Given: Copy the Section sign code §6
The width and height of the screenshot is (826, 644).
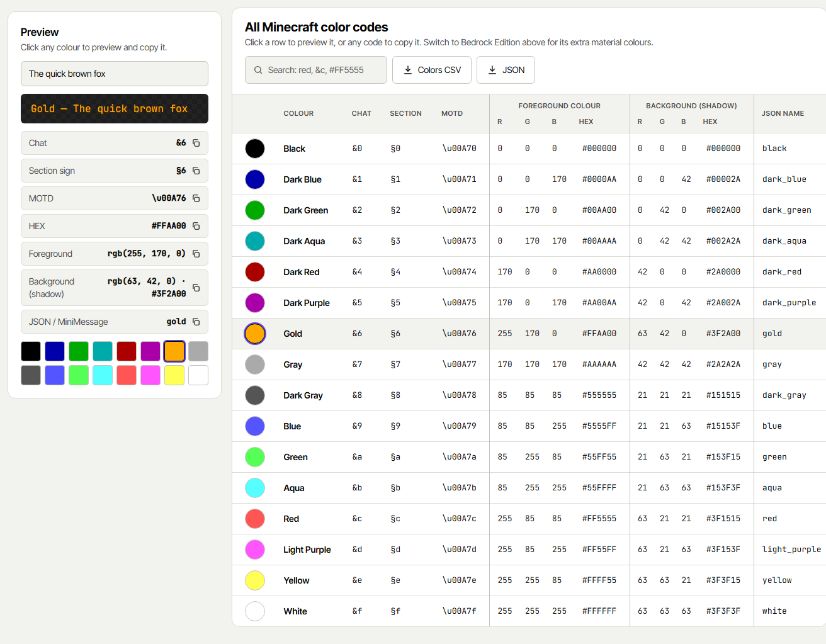Looking at the screenshot, I should 196,171.
